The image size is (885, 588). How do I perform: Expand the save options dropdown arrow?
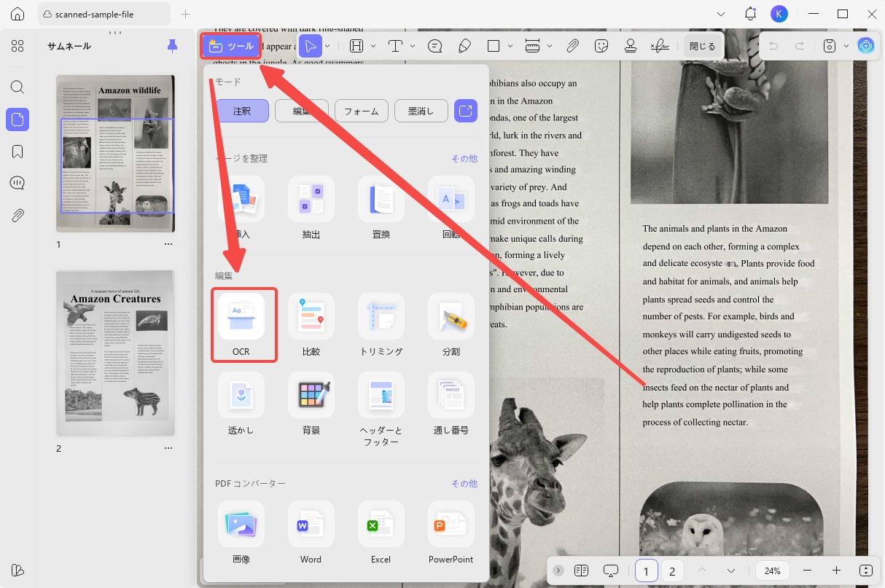pos(845,46)
